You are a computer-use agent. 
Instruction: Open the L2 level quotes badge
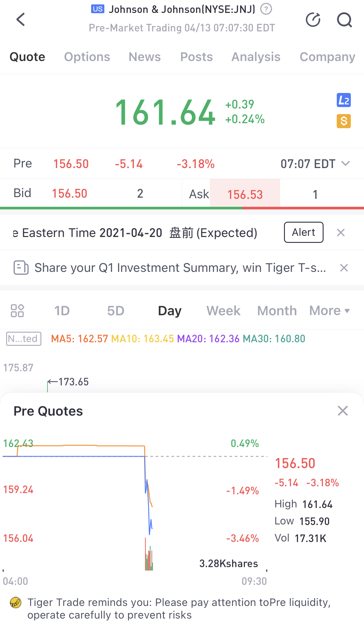click(343, 100)
